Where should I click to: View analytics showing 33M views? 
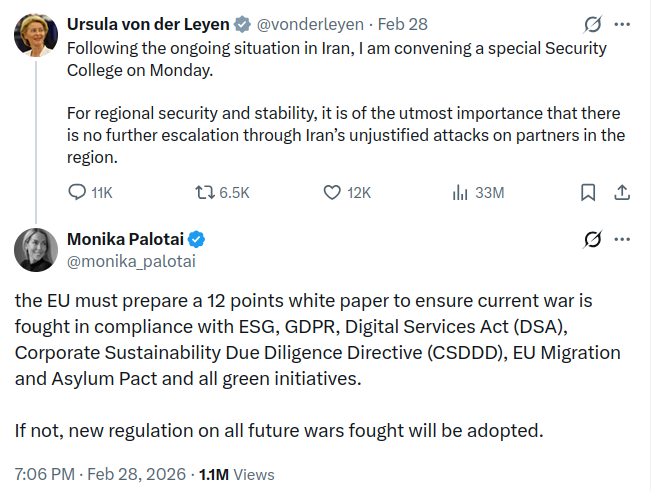(x=461, y=192)
